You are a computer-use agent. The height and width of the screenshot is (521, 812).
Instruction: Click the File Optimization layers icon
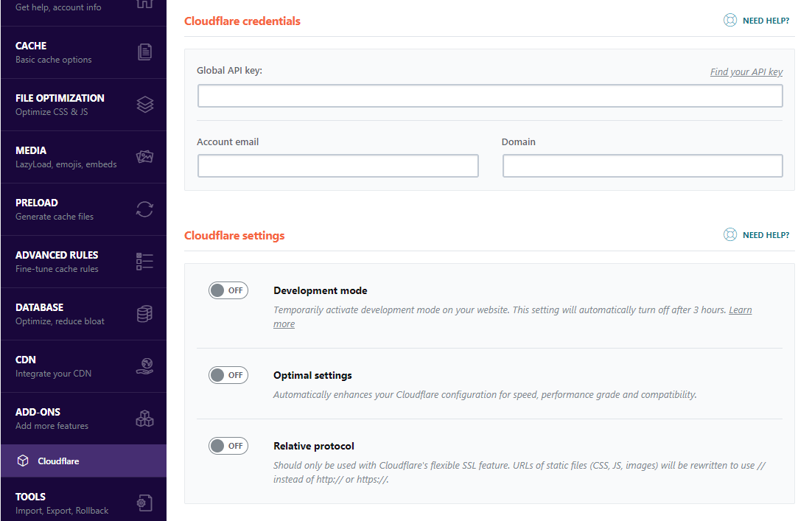click(145, 105)
